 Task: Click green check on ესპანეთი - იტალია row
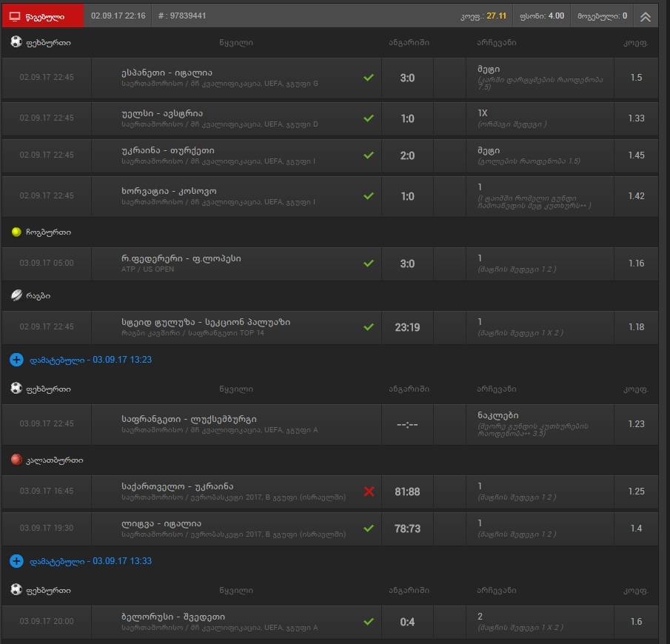[369, 77]
